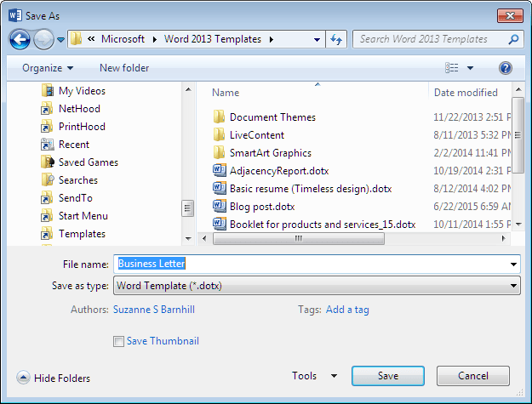
Task: Click the Back navigation arrow
Action: click(x=20, y=39)
